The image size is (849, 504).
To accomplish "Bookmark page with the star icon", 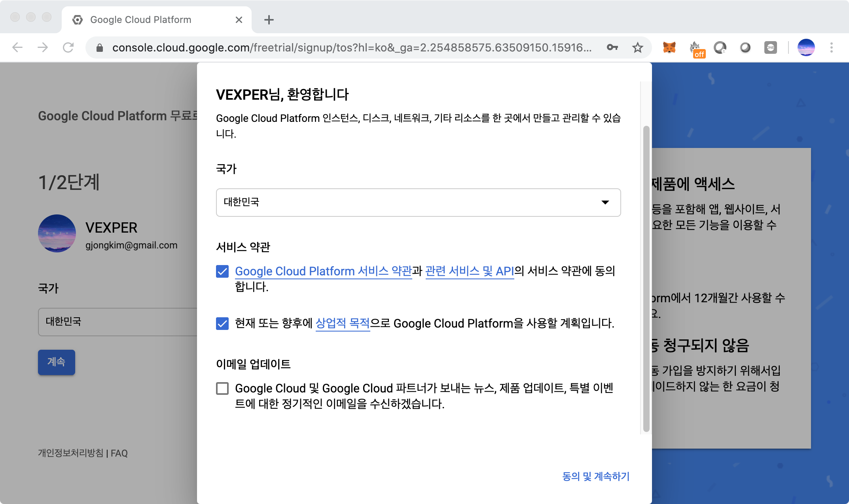I will point(637,48).
